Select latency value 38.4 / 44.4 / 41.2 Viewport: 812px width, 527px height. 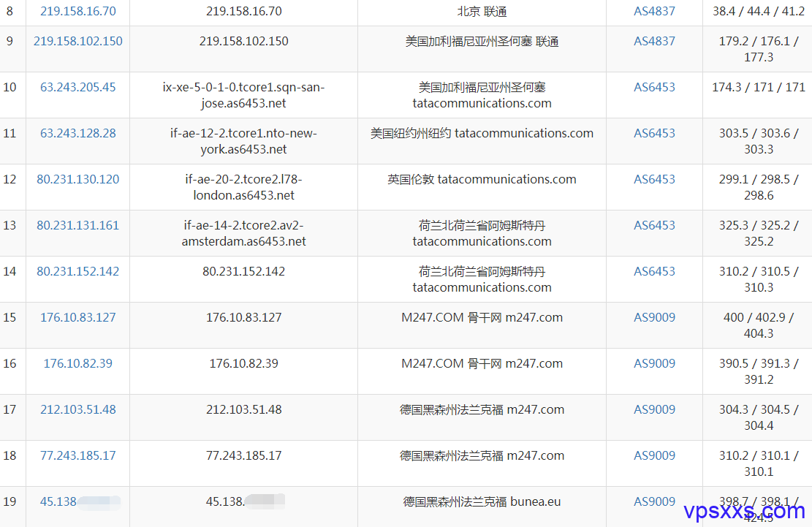coord(758,12)
